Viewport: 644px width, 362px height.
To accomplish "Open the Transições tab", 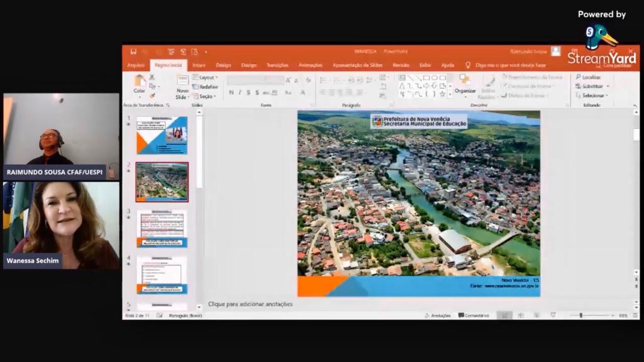I will pos(277,65).
